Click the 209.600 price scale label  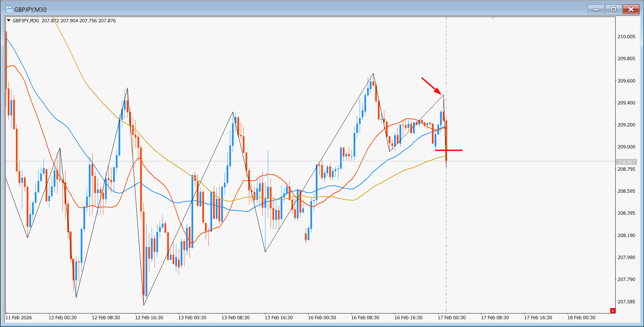pos(626,81)
